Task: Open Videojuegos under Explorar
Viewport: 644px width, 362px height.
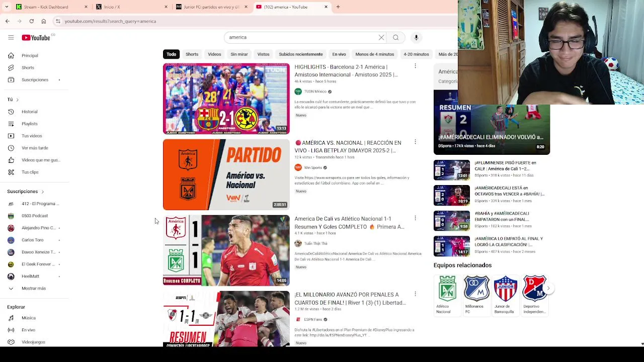Action: coord(33,342)
